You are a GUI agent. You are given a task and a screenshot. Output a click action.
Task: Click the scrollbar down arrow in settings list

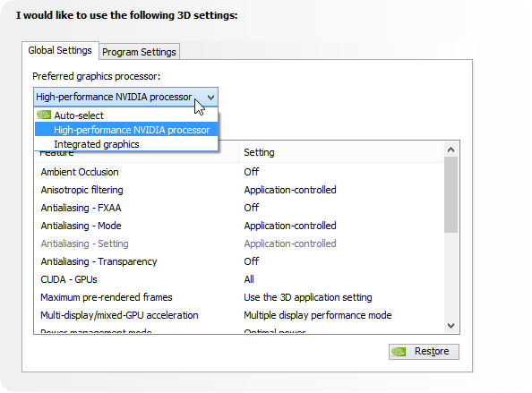pos(450,326)
